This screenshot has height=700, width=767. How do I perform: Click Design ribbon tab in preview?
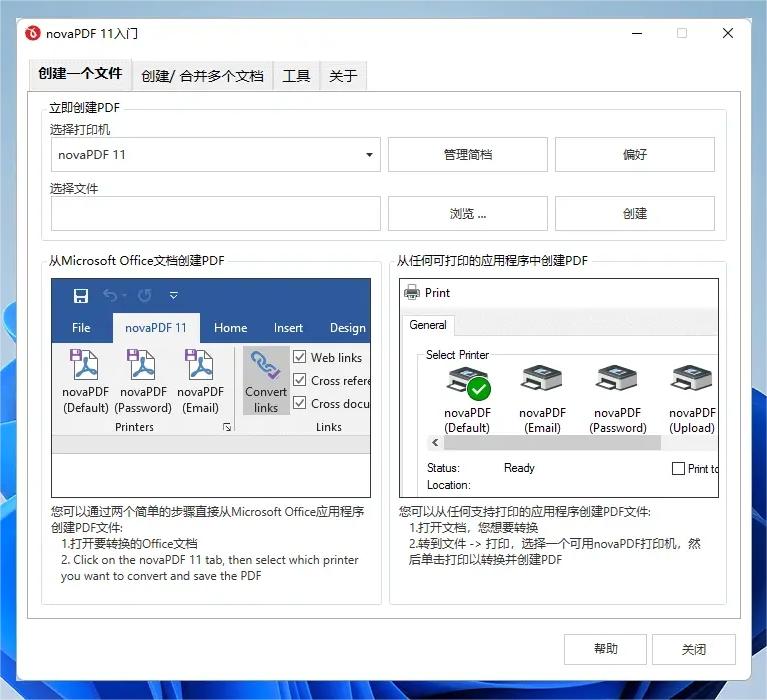click(347, 328)
